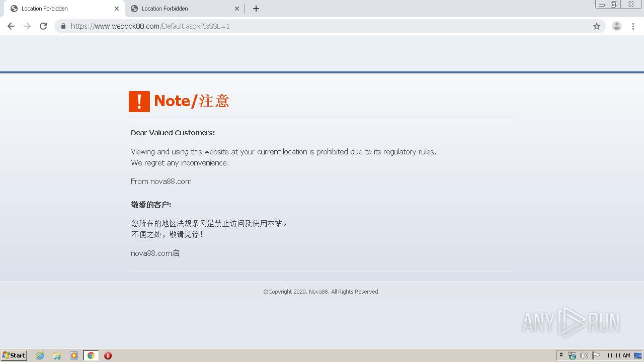
Task: Click the "nova88.com启" text
Action: pos(155,253)
